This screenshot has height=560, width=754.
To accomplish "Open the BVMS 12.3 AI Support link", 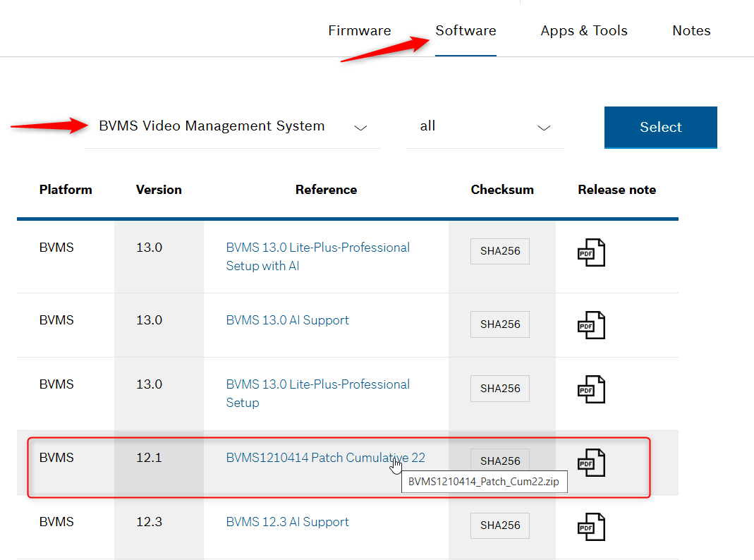I will (287, 522).
